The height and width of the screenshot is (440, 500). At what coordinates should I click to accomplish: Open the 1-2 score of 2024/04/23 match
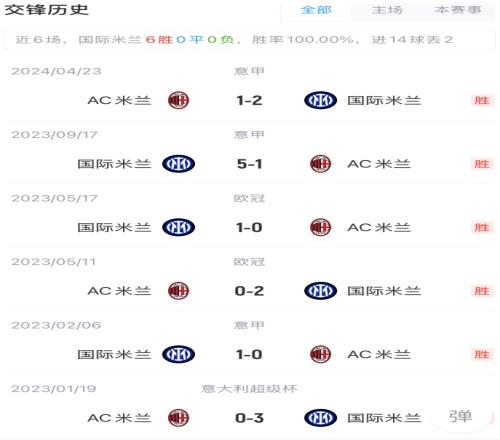[249, 100]
